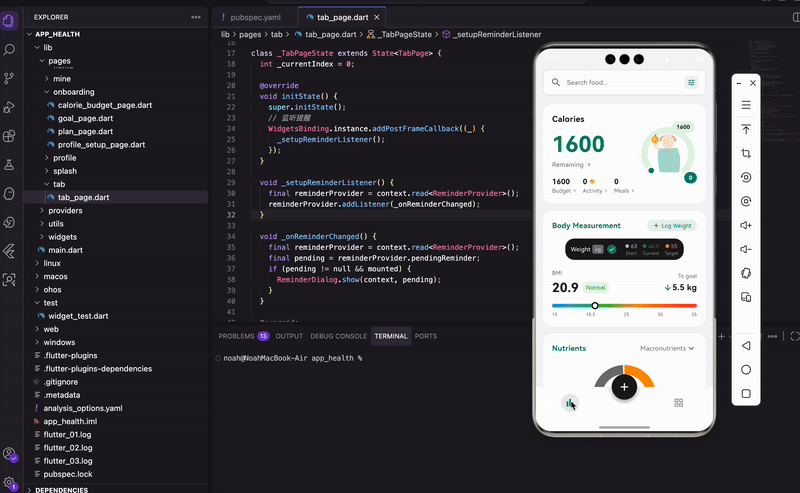The height and width of the screenshot is (493, 800).
Task: Tap the Remaining link under calories
Action: (x=571, y=164)
